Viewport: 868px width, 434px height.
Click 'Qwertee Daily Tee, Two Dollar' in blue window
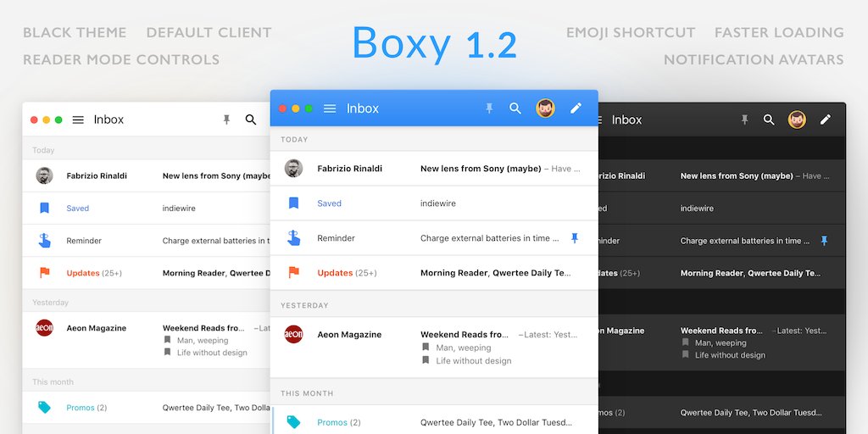495,422
